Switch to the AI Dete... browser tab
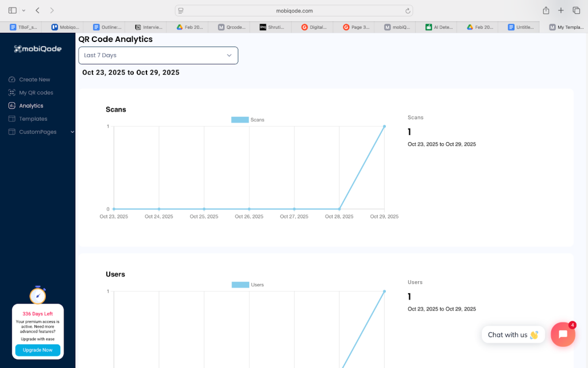This screenshot has width=588, height=368. 439,27
